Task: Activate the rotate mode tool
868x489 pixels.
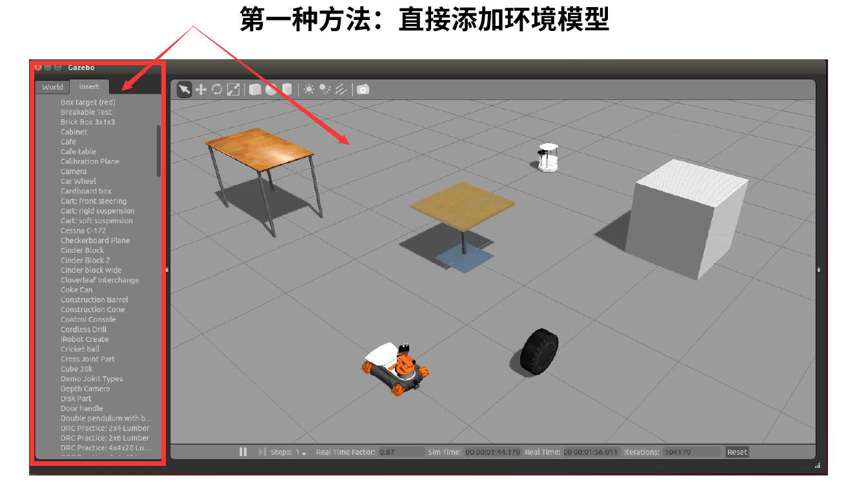Action: click(217, 89)
